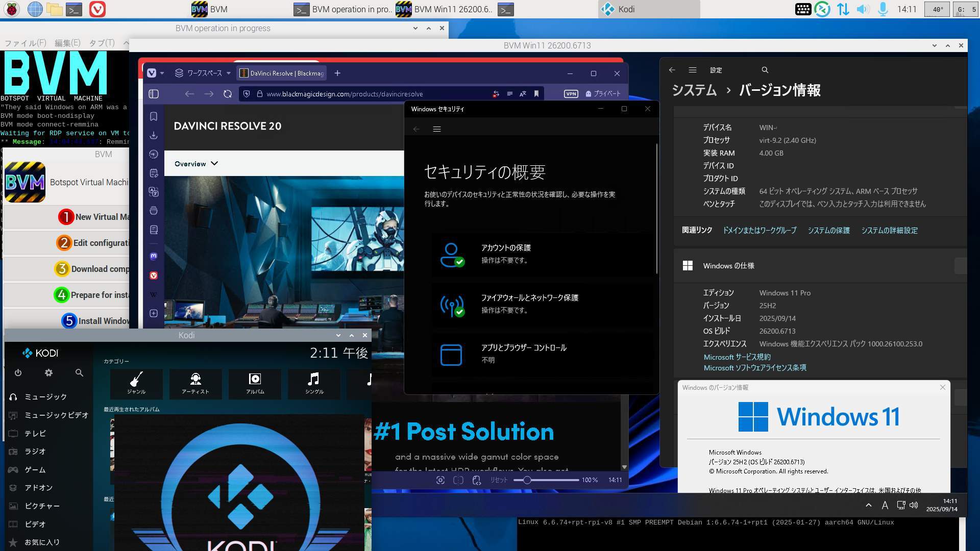Image resolution: width=980 pixels, height=551 pixels.
Task: Bookmark the DaVinci Resolve page
Action: [536, 94]
